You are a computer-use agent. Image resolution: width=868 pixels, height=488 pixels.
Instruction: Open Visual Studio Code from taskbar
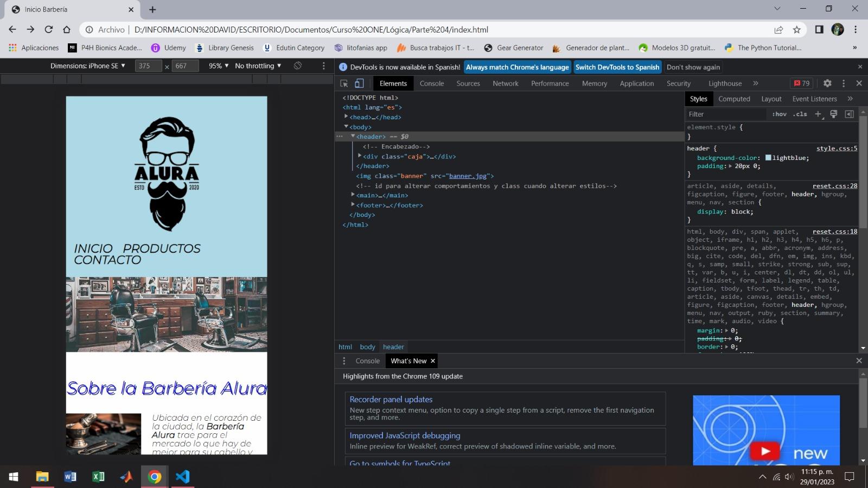183,477
